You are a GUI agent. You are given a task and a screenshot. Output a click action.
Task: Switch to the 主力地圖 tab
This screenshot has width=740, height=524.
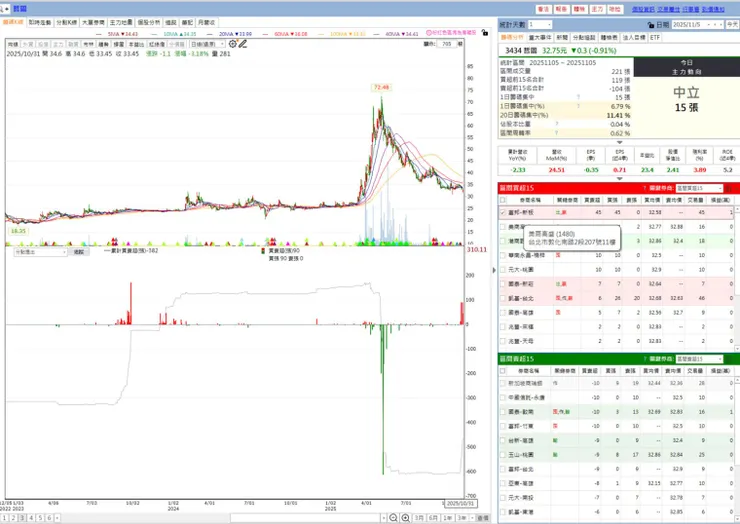[x=121, y=22]
